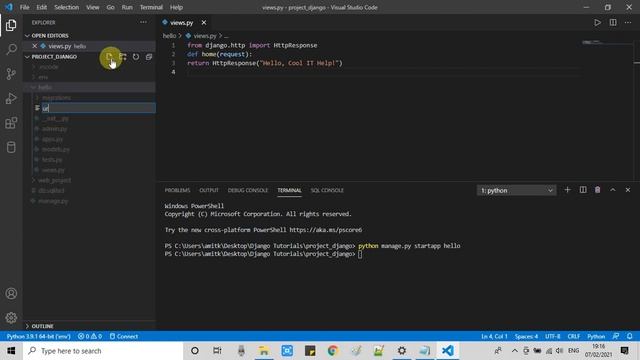Expand the env folder

43,77
